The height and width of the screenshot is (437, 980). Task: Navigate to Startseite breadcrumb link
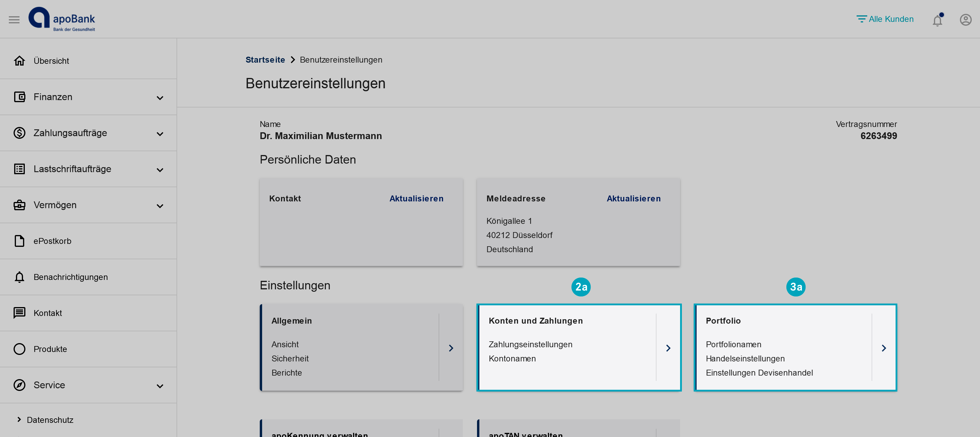pos(266,59)
